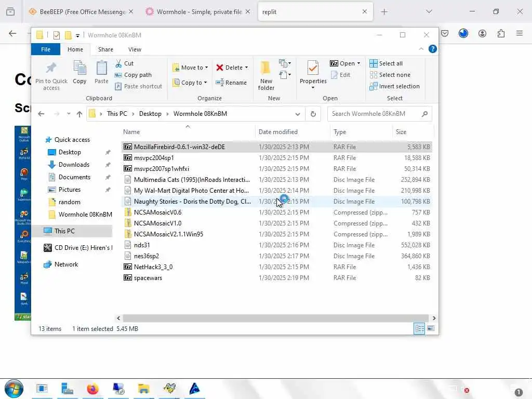Click the search magnifier icon
The image size is (532, 399).
[424, 114]
